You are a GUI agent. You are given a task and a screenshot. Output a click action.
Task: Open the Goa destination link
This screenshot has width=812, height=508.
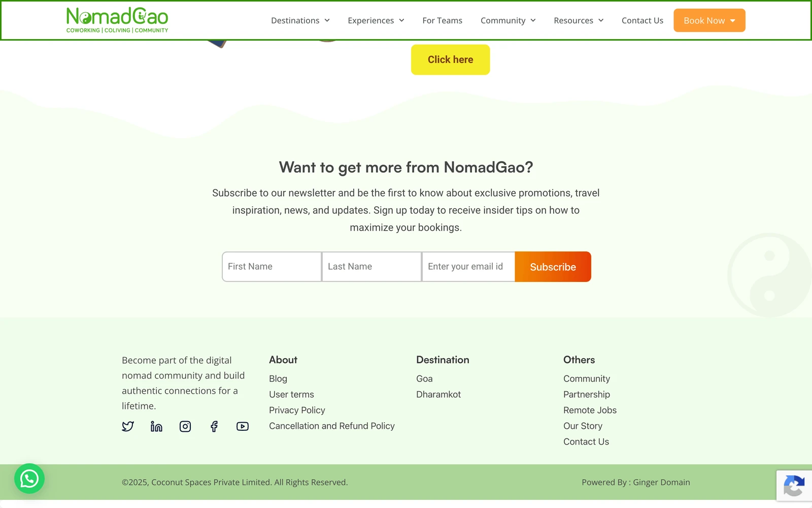point(424,378)
